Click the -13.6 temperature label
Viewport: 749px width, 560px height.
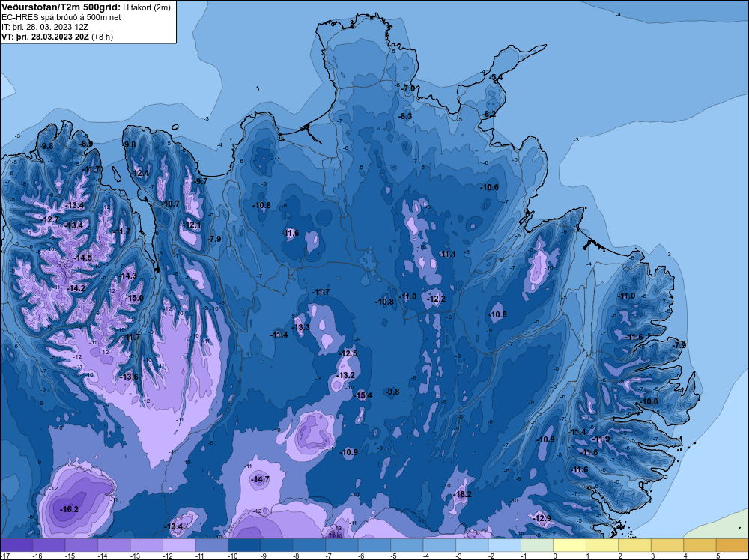pyautogui.click(x=129, y=377)
